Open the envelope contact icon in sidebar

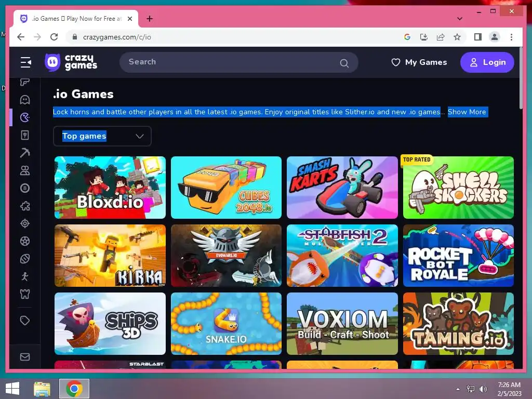coord(25,357)
